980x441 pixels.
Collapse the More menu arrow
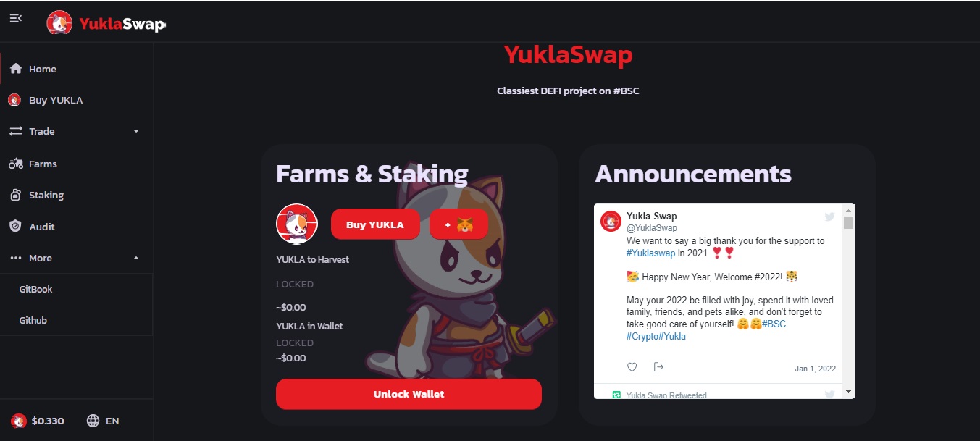[x=136, y=259]
